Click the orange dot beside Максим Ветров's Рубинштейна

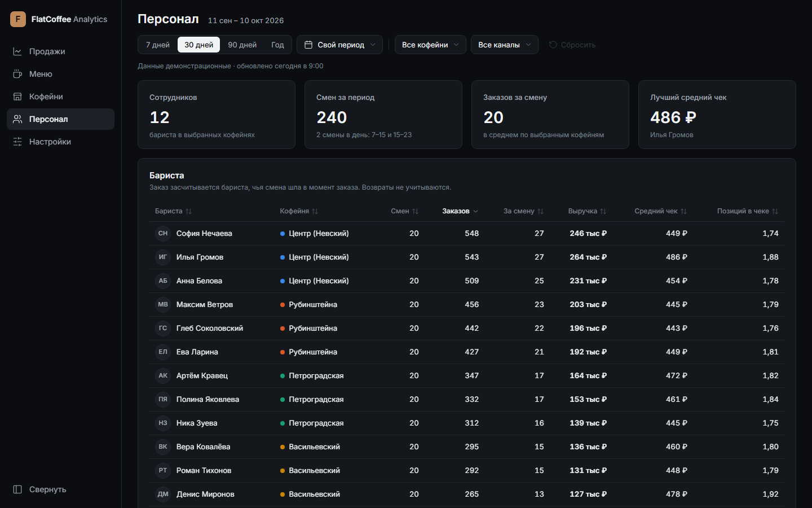(283, 305)
